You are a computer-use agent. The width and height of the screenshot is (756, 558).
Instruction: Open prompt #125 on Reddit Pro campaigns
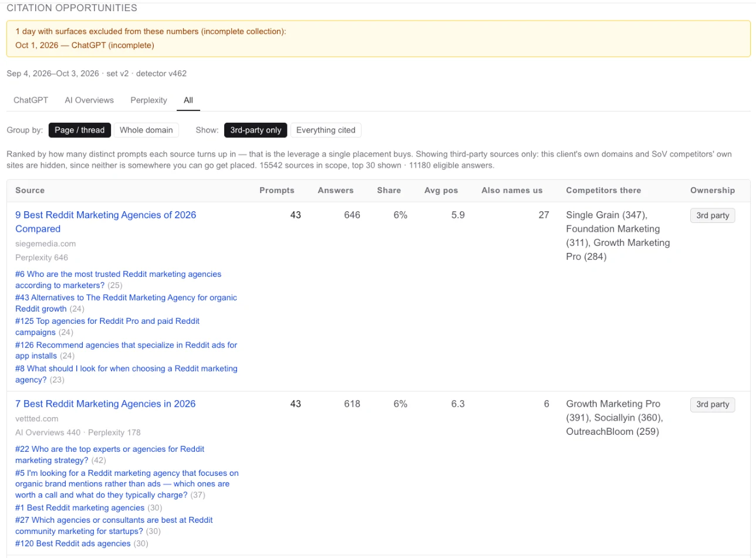[x=107, y=327]
